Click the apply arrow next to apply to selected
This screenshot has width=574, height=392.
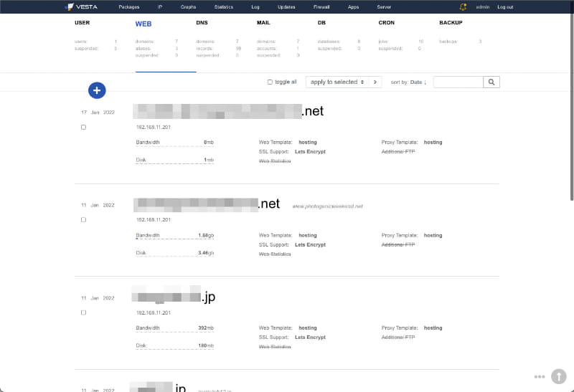pyautogui.click(x=375, y=82)
